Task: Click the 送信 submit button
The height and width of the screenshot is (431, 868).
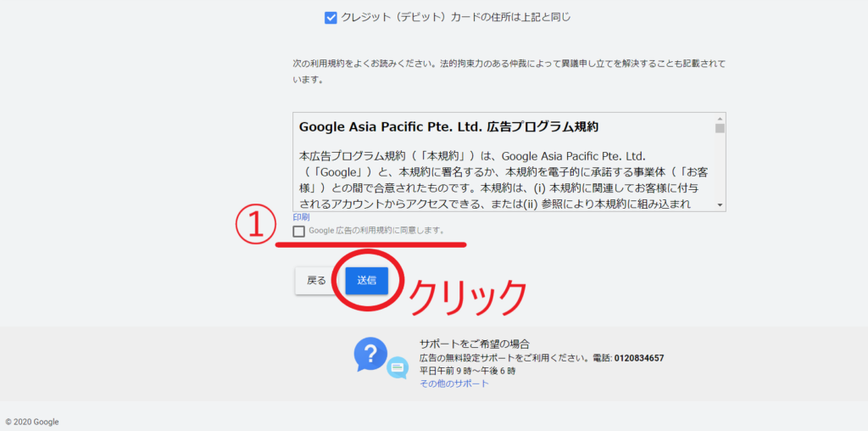Action: tap(366, 280)
